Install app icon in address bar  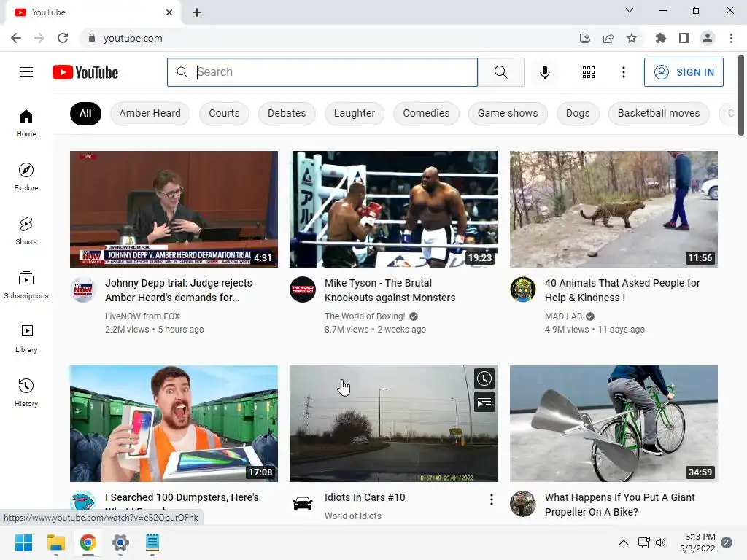(x=585, y=38)
